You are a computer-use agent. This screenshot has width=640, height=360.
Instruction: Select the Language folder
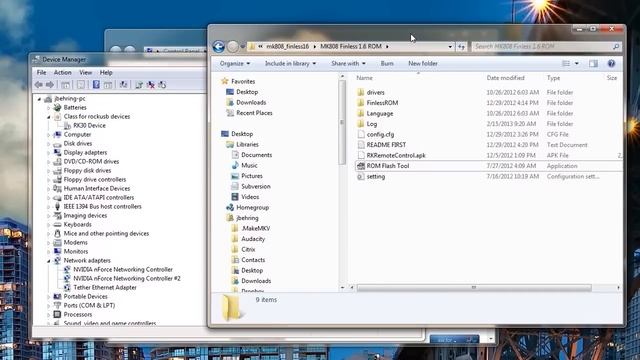point(380,113)
